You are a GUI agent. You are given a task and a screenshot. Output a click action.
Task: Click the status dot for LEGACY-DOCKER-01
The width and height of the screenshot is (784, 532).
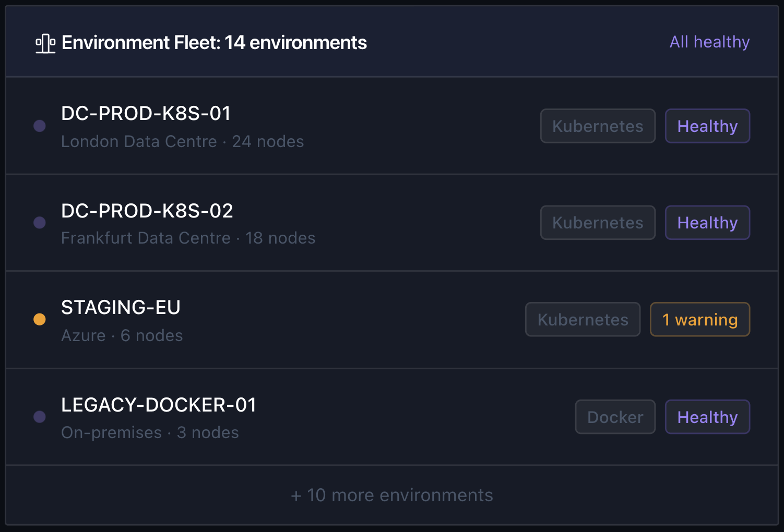[40, 417]
